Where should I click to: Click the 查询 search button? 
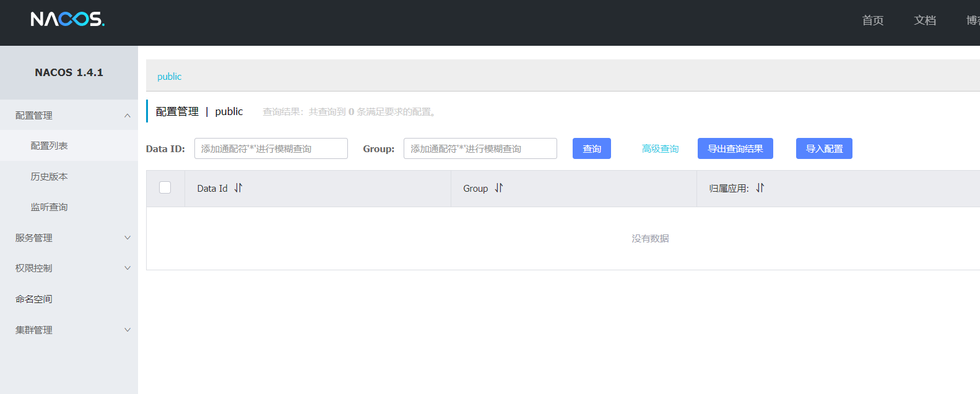(x=592, y=148)
